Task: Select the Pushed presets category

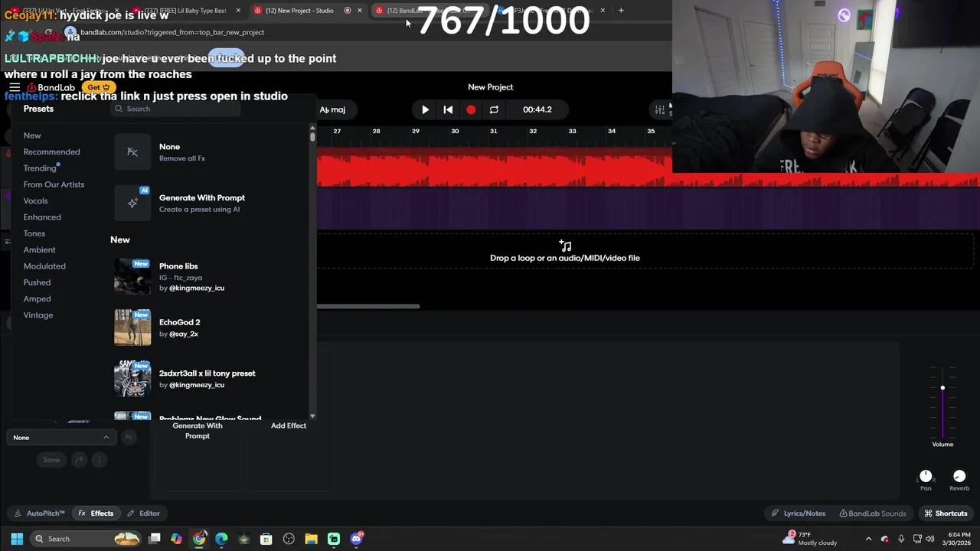Action: [37, 282]
